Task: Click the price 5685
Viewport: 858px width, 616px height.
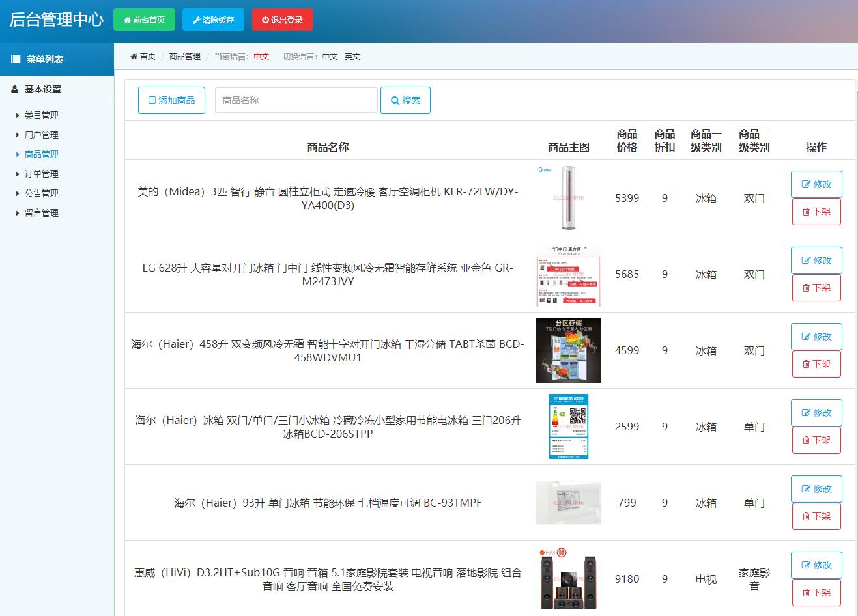Action: coord(627,274)
